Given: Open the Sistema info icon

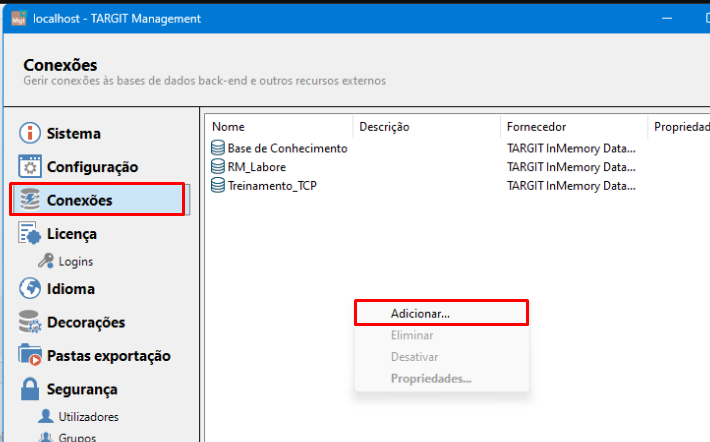Looking at the screenshot, I should point(30,133).
